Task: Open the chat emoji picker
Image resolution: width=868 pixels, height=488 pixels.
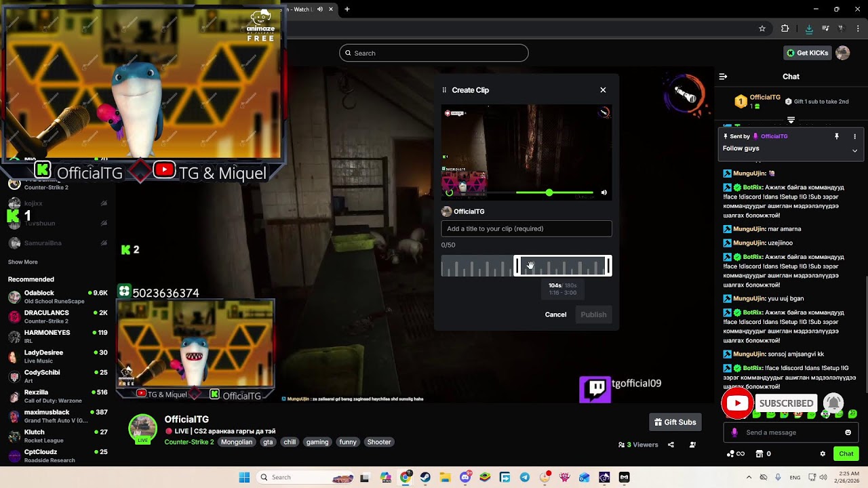Action: click(848, 432)
